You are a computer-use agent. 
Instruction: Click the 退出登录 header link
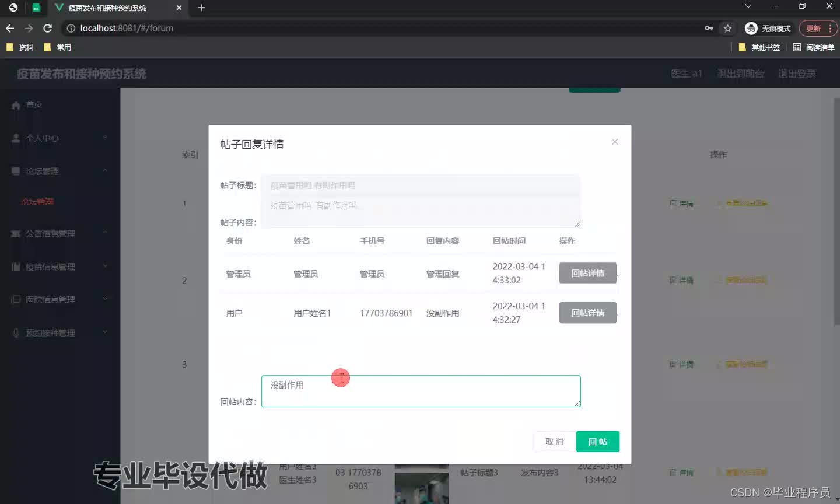click(797, 73)
